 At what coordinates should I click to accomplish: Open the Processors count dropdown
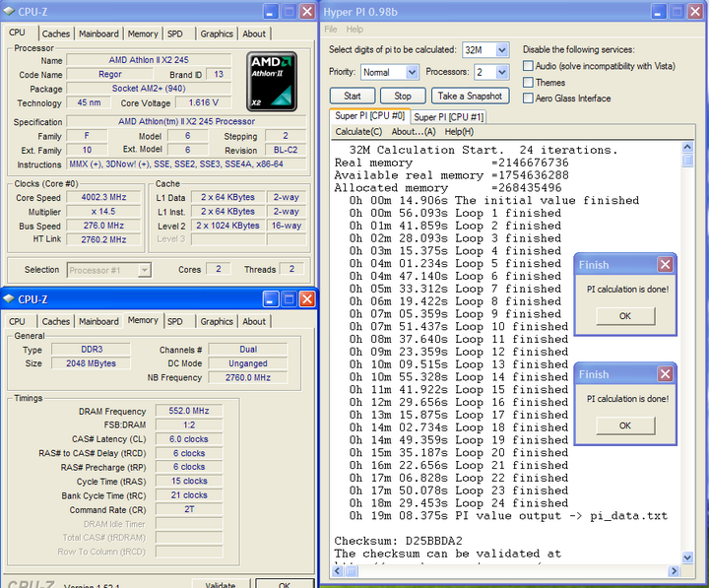[x=501, y=72]
